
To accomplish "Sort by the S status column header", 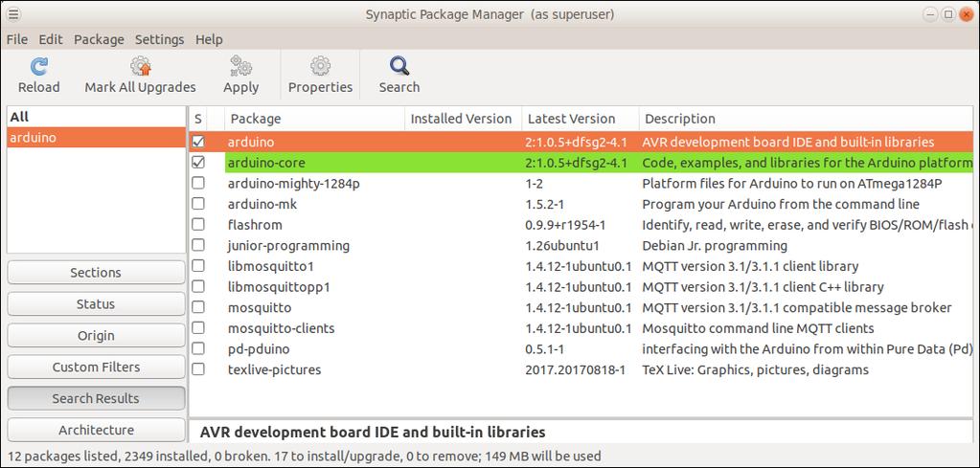I will point(197,119).
